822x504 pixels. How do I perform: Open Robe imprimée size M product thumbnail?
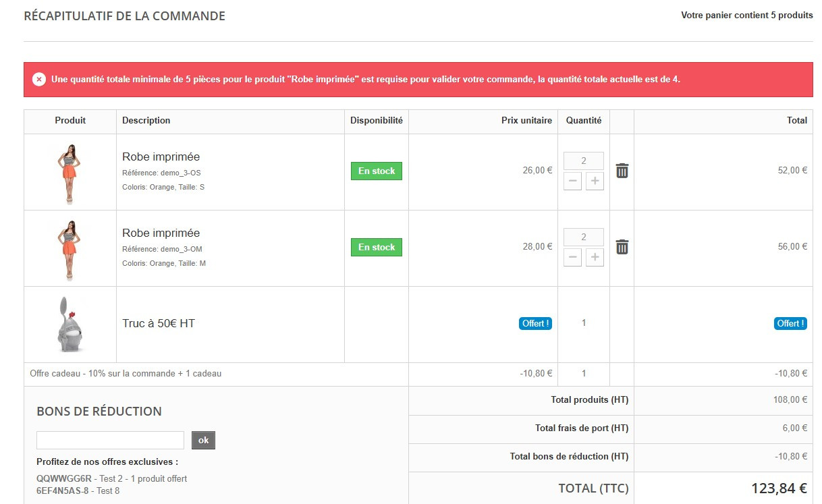[x=70, y=248]
